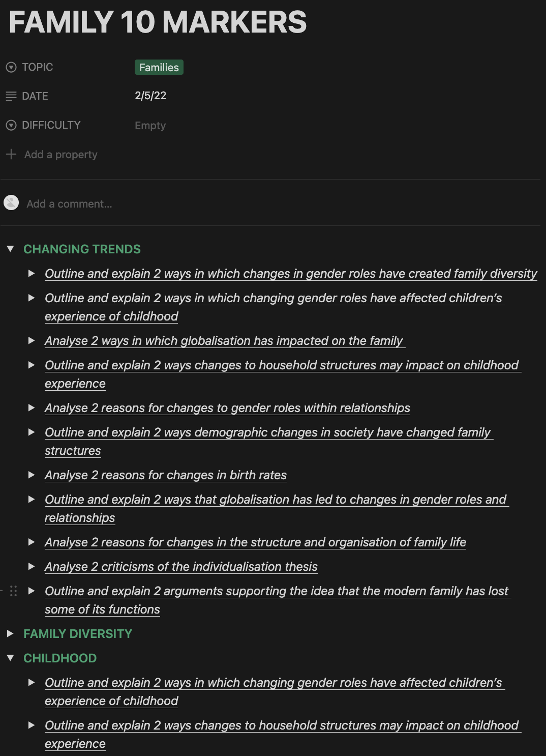
Task: Click the plus icon beside Add a property
Action: pos(11,154)
